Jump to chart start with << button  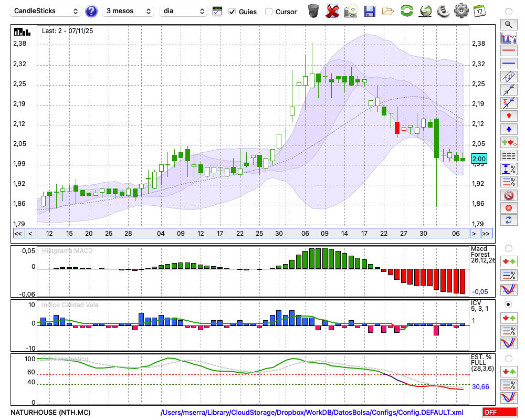click(x=18, y=234)
